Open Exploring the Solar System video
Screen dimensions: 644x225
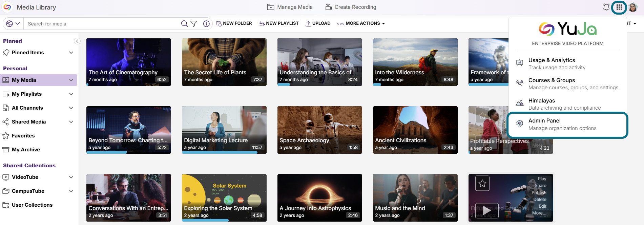(224, 198)
